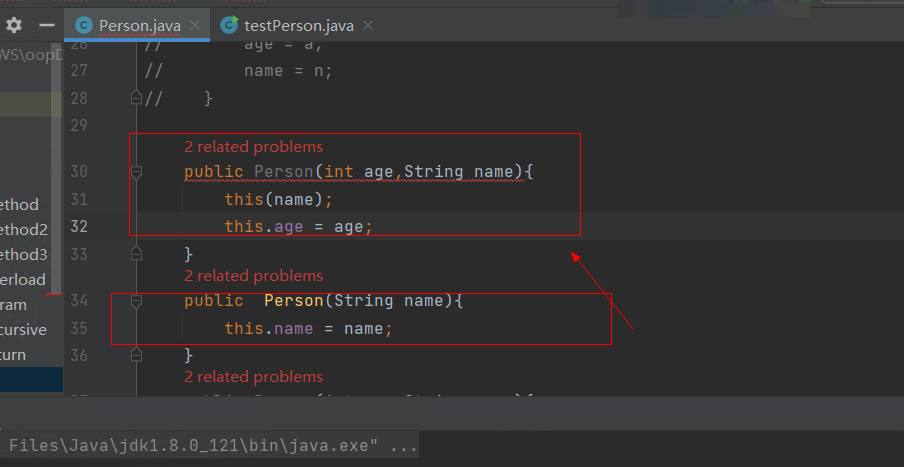Close the Person.java editor tab
The width and height of the screenshot is (904, 467).
tap(195, 25)
